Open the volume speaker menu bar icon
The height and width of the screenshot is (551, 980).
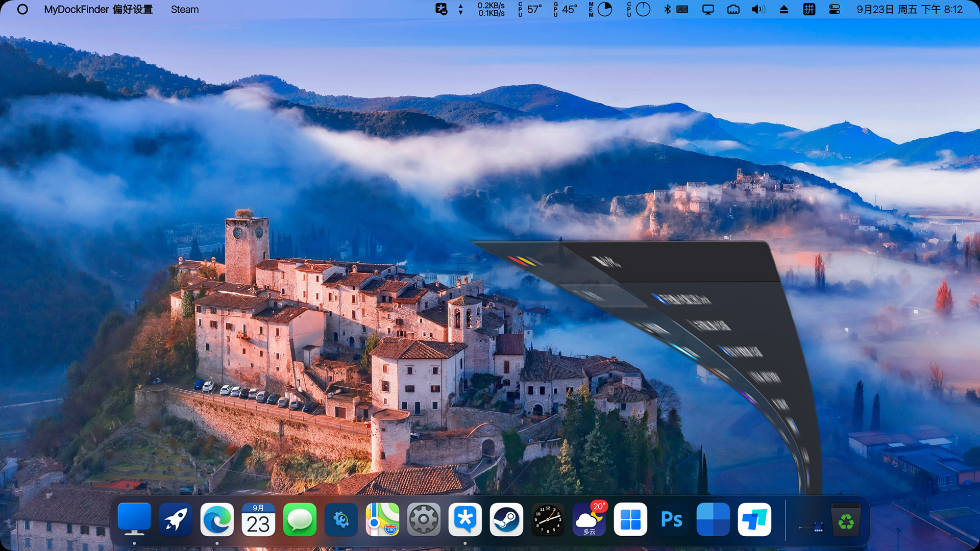(758, 9)
